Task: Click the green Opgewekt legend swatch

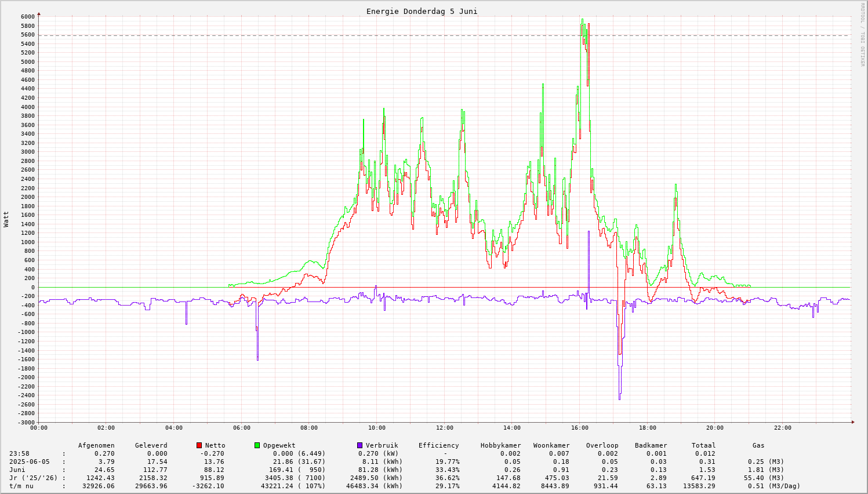Action: (x=257, y=445)
